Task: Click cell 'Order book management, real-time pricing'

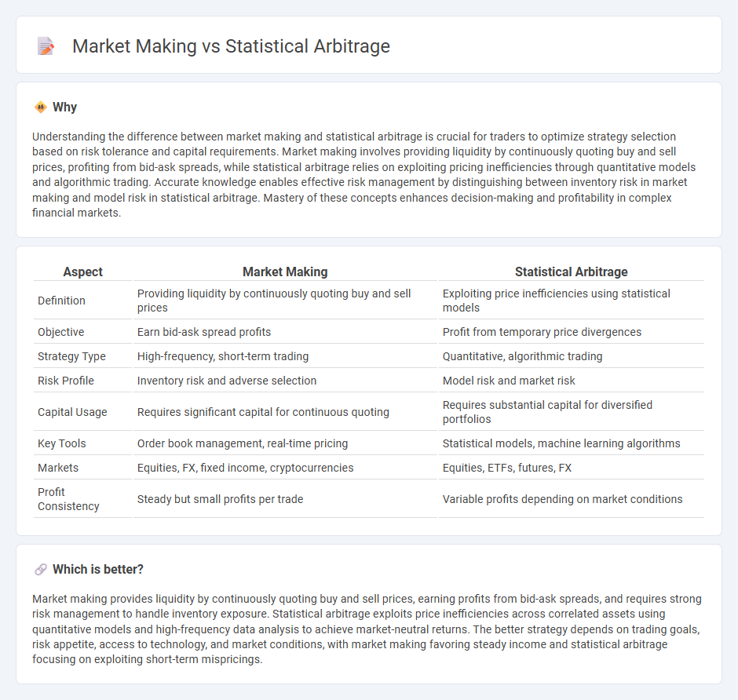Action: tap(285, 443)
